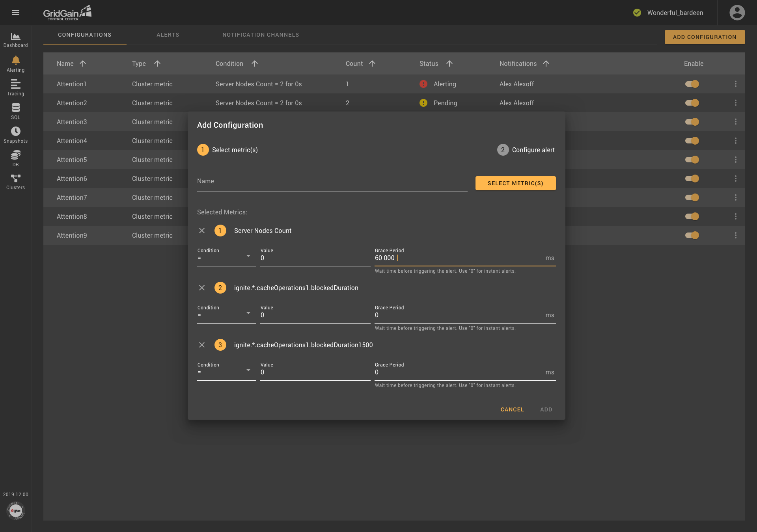This screenshot has width=757, height=532.
Task: Switch to the Alerts tab
Action: click(168, 35)
